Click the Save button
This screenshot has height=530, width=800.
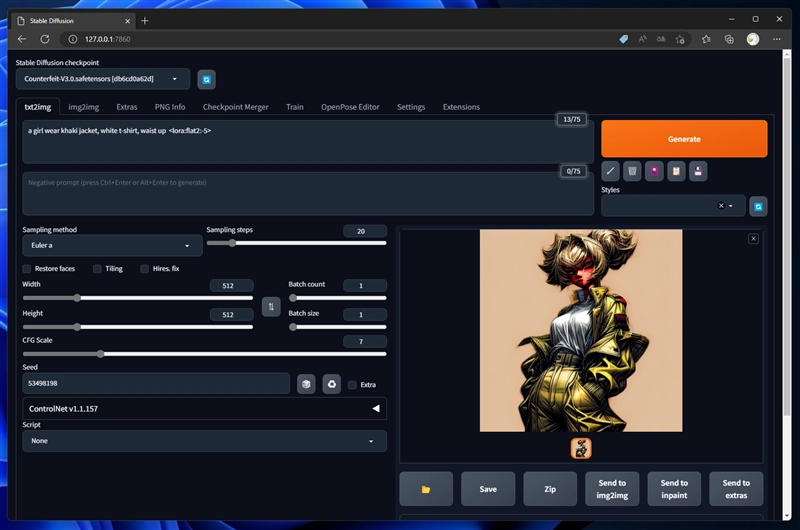click(x=488, y=489)
